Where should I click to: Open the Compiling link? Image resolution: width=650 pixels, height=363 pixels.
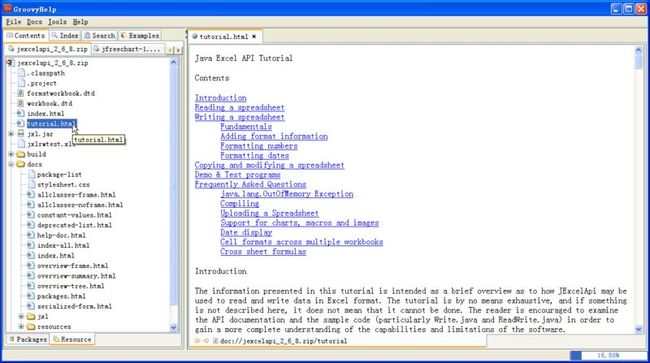point(240,203)
